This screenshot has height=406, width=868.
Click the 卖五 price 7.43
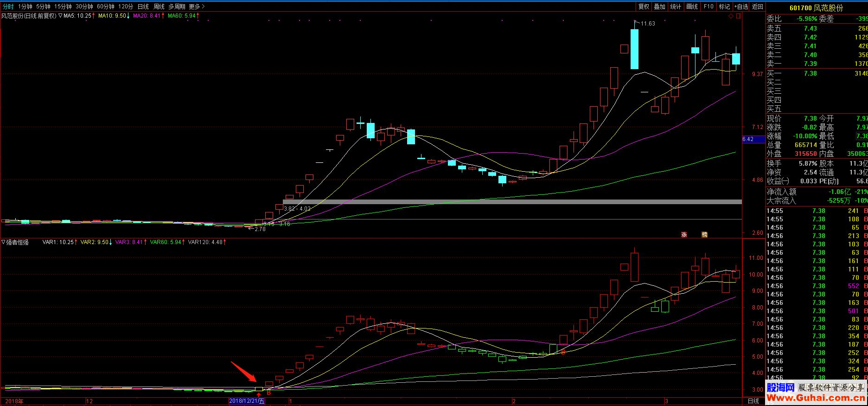point(811,28)
